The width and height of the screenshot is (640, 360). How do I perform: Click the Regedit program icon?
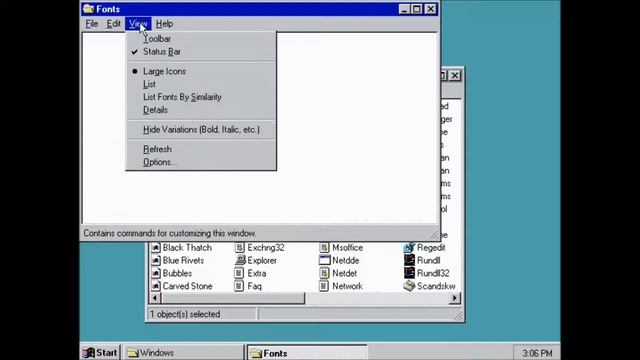point(409,248)
